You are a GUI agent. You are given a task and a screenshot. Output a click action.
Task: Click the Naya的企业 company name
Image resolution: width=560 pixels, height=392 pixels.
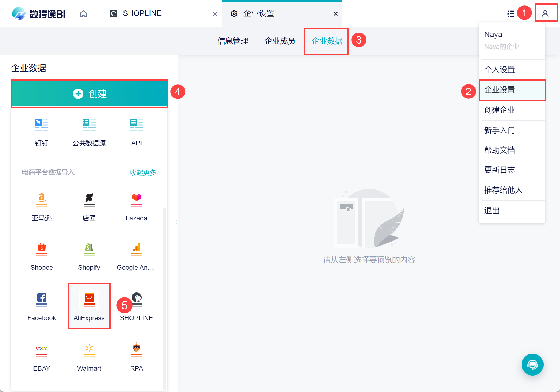pyautogui.click(x=502, y=47)
